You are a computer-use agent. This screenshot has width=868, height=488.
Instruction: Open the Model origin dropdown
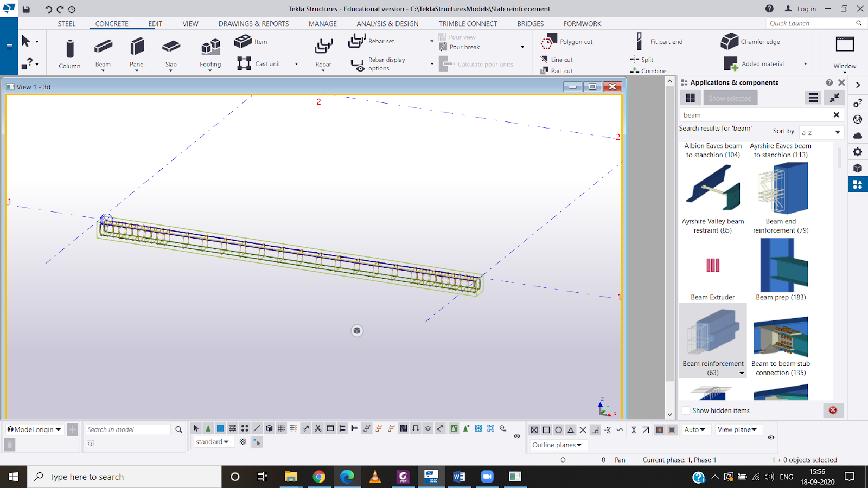point(34,429)
